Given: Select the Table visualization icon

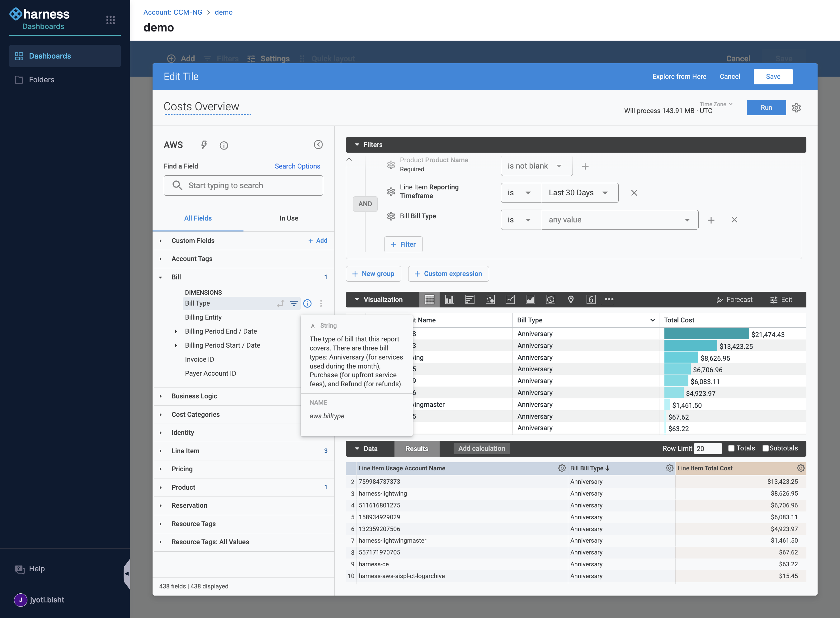Looking at the screenshot, I should point(430,300).
